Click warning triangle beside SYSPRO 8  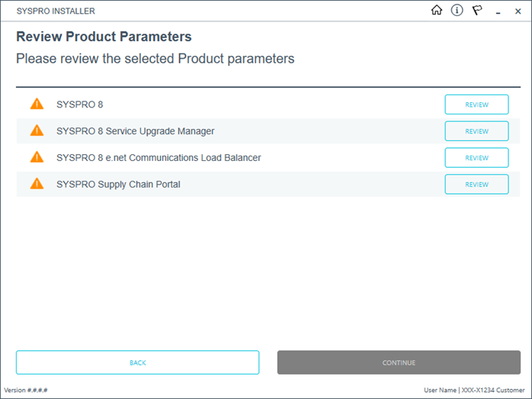coord(37,104)
